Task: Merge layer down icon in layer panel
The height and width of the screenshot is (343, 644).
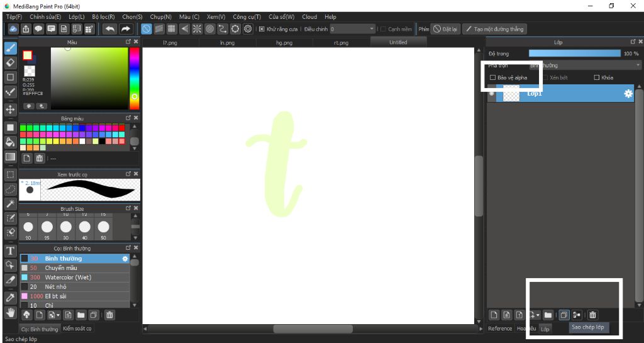Action: 577,315
